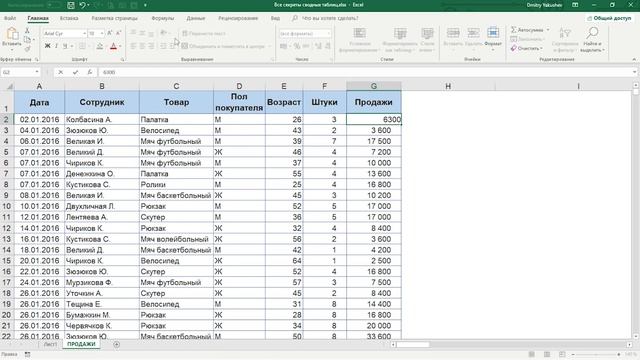Click the Insert Function fx icon

tap(89, 72)
